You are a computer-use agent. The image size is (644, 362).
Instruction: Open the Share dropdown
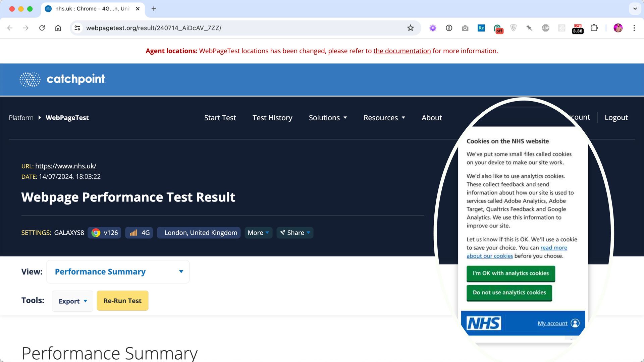(295, 233)
